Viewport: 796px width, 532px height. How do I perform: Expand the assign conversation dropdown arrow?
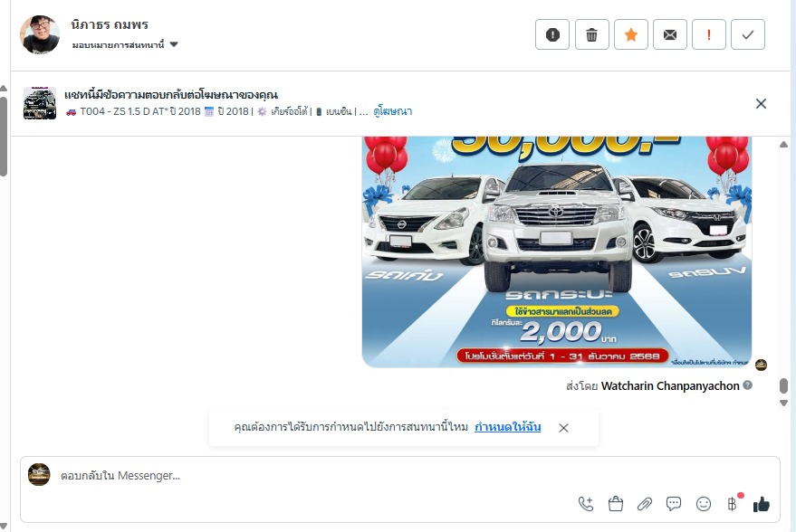[x=174, y=44]
